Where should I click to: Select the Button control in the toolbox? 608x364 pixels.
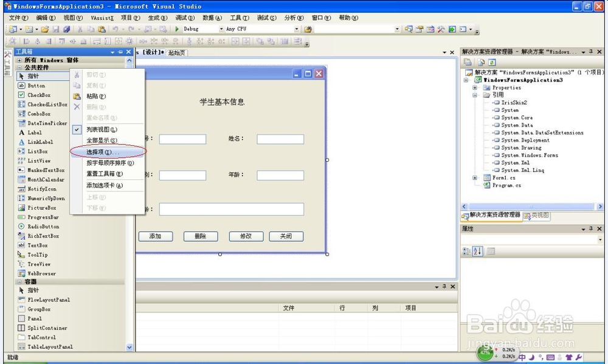(36, 86)
